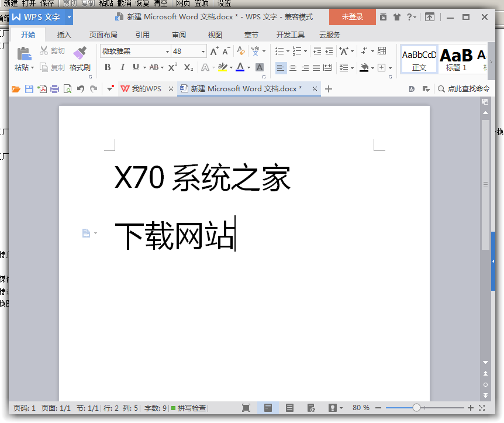This screenshot has height=423, width=504.
Task: Select the Format Painter brush
Action: click(80, 53)
